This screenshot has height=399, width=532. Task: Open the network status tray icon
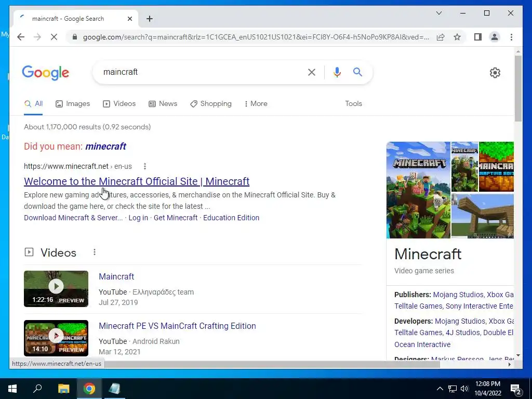453,389
